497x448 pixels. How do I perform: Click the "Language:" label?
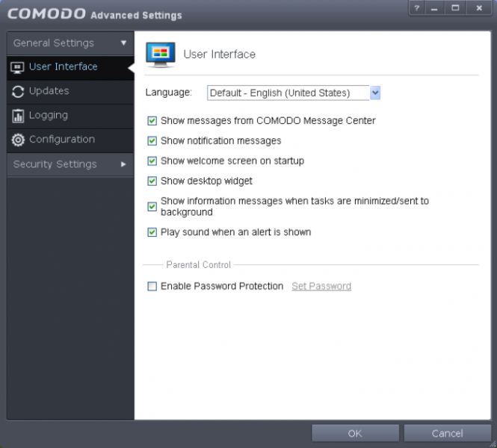pyautogui.click(x=169, y=93)
